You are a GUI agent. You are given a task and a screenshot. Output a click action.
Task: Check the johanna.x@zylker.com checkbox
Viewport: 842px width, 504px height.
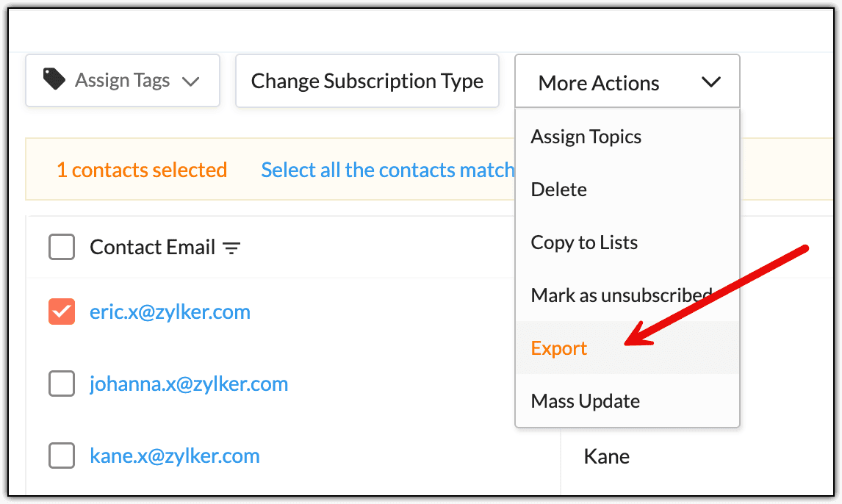pos(62,384)
